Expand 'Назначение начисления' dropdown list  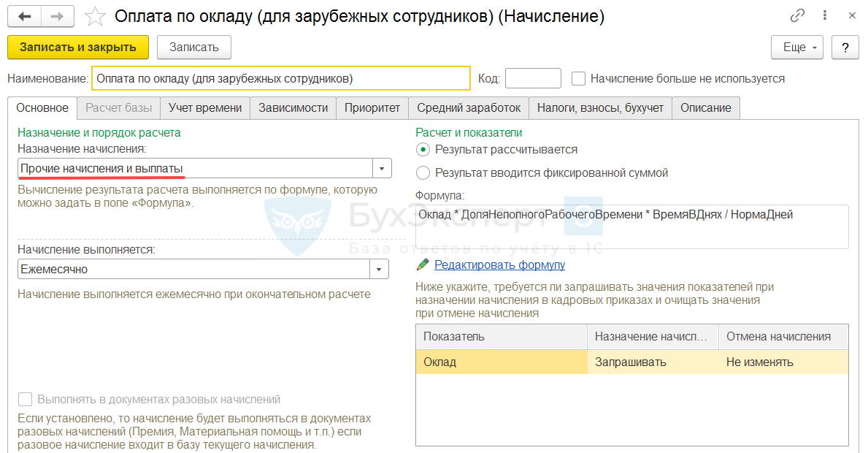tap(382, 169)
